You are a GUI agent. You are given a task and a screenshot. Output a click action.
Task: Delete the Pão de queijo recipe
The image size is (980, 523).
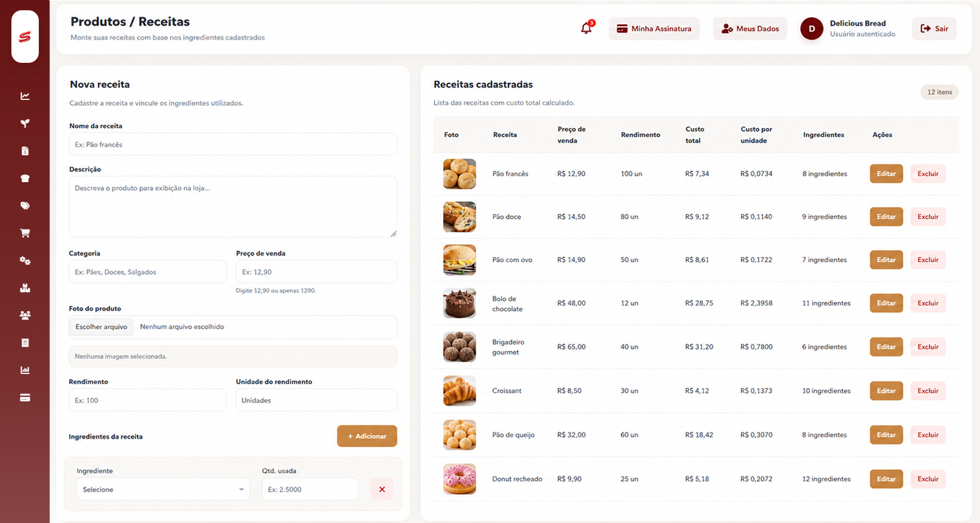928,435
